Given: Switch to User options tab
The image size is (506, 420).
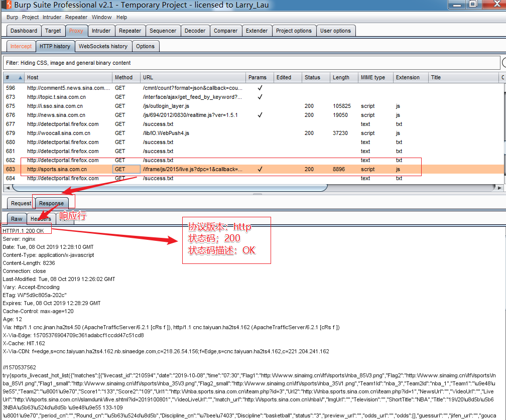Looking at the screenshot, I should point(336,31).
